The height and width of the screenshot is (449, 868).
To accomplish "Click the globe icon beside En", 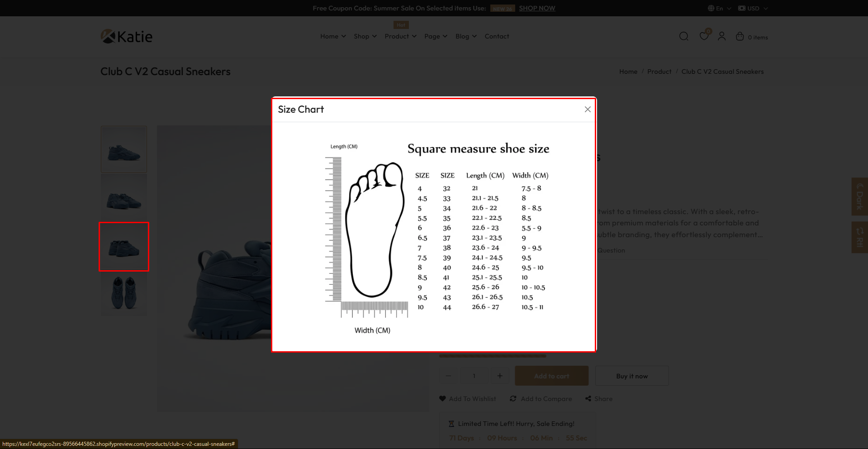I will pos(711,8).
